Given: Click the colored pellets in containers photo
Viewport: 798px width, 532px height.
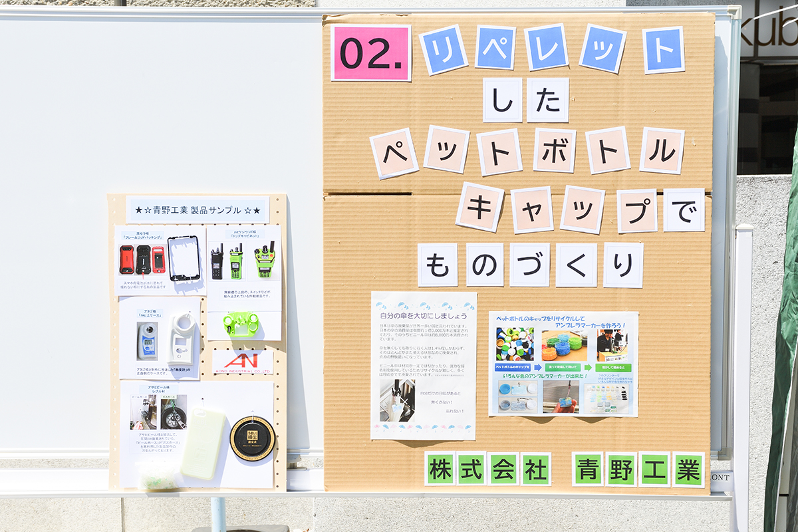Looking at the screenshot, I should 565,346.
